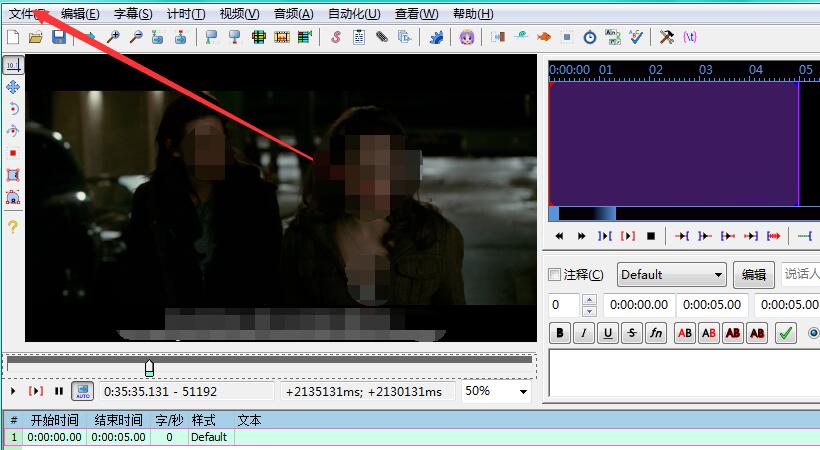The image size is (820, 450).
Task: Click the green checkmark commit button
Action: click(x=785, y=333)
